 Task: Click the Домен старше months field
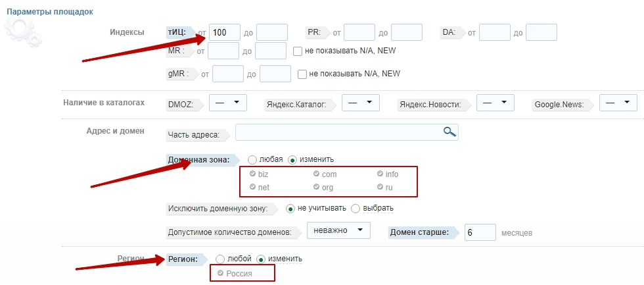click(x=480, y=232)
